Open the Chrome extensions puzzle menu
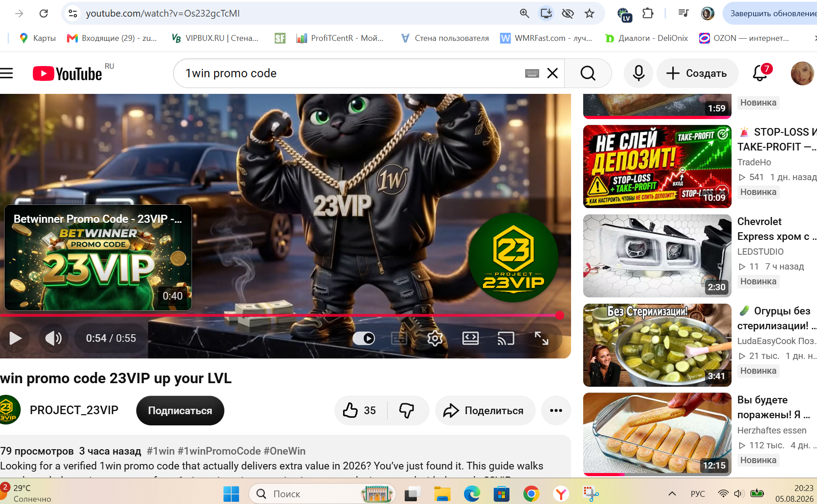Screen dimensions: 817x504 pos(647,13)
